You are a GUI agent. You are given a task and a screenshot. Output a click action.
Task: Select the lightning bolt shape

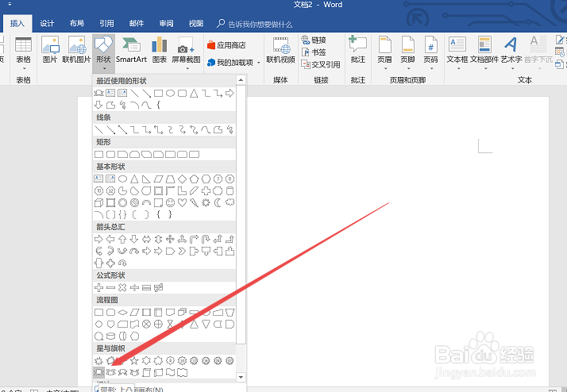[195, 203]
